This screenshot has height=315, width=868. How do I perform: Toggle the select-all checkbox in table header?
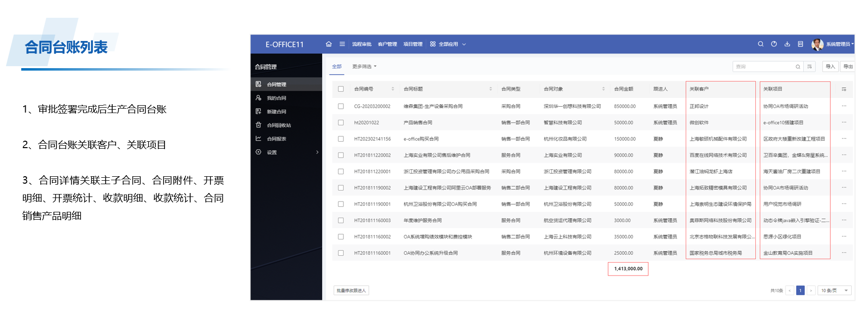341,89
